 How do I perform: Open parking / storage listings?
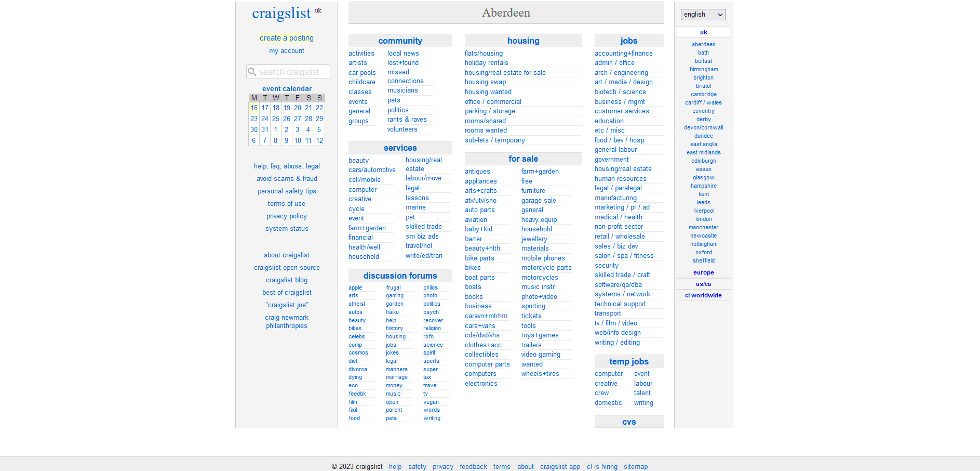tap(490, 111)
